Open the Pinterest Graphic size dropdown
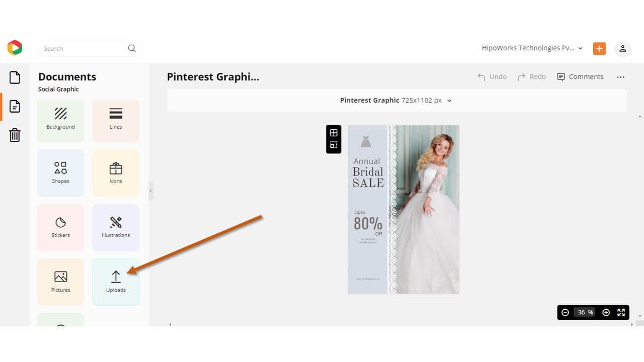 449,100
